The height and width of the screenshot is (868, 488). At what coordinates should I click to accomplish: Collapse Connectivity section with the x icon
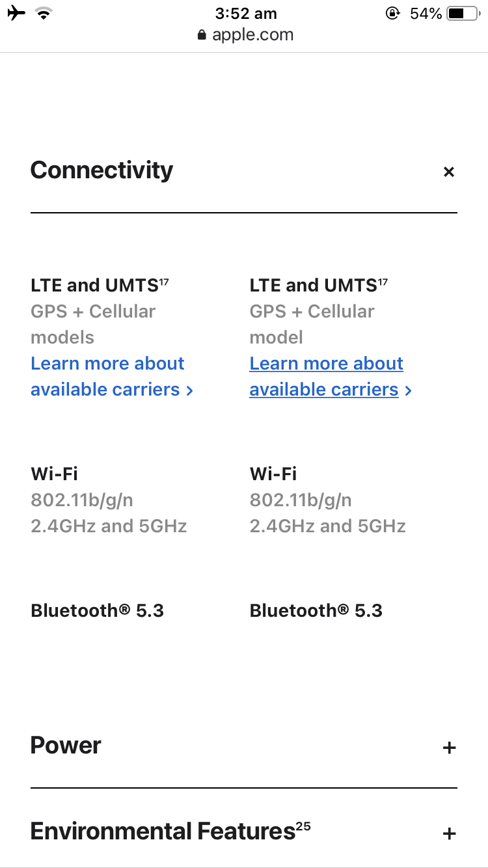click(448, 172)
